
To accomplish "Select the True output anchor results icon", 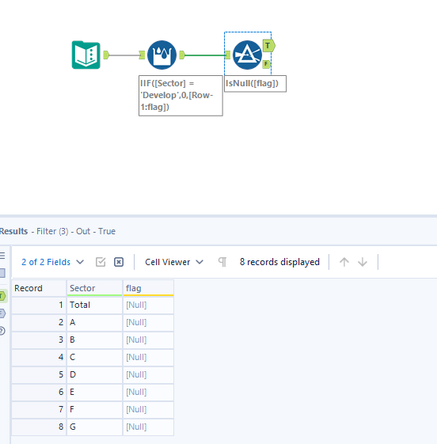I will coord(2,296).
